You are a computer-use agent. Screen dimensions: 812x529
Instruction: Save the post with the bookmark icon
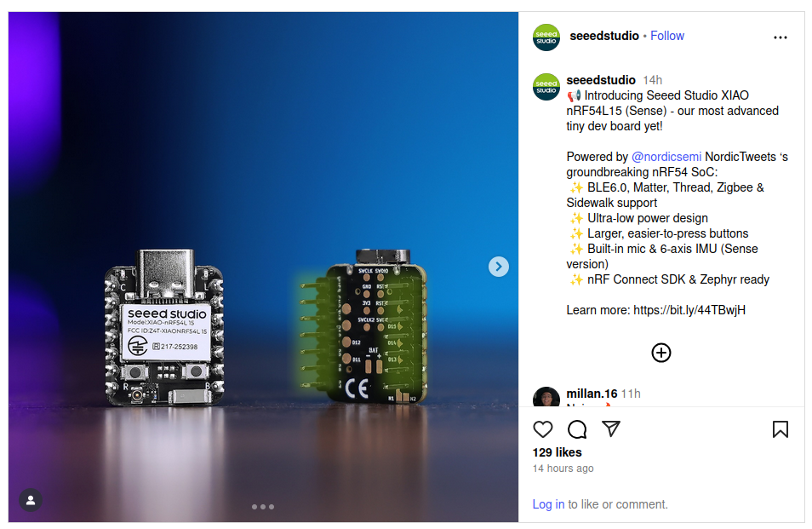point(780,429)
